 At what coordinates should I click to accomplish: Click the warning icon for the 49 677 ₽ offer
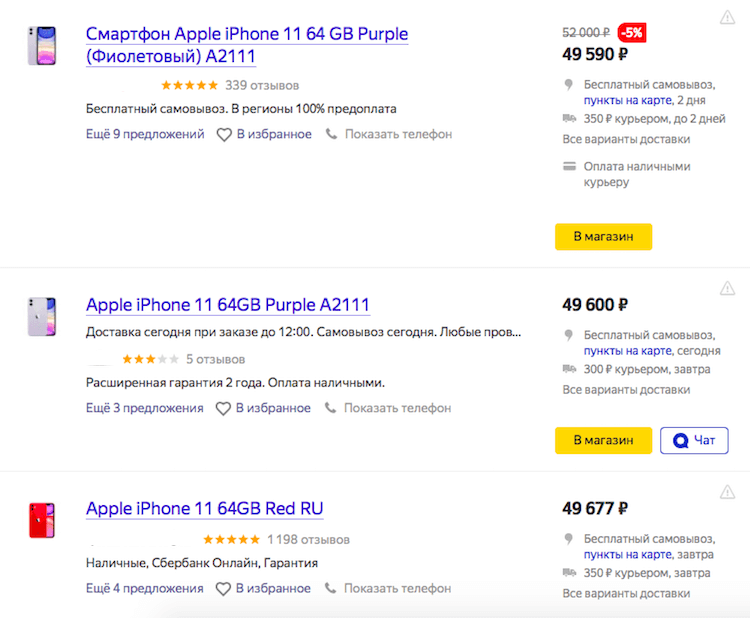pos(727,492)
